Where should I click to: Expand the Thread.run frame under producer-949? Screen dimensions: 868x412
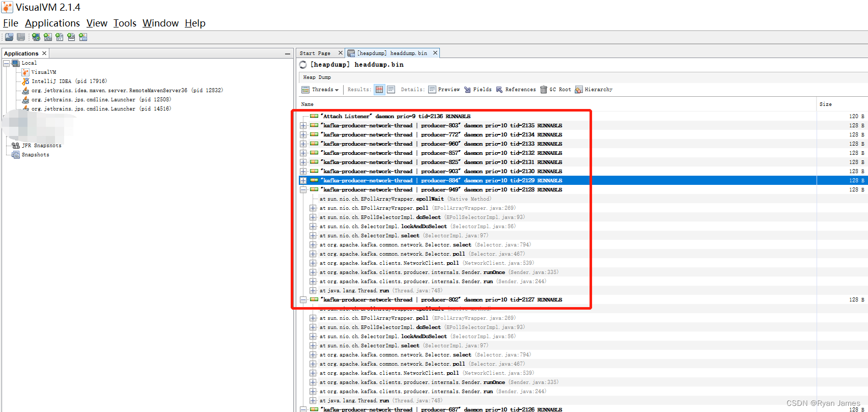click(313, 290)
